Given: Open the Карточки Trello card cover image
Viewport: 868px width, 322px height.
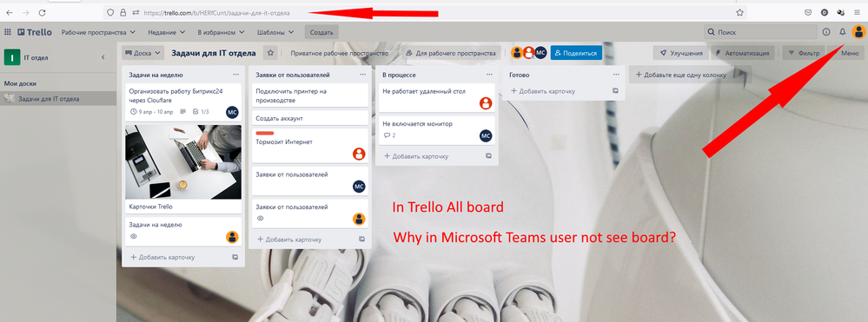Looking at the screenshot, I should (x=183, y=161).
